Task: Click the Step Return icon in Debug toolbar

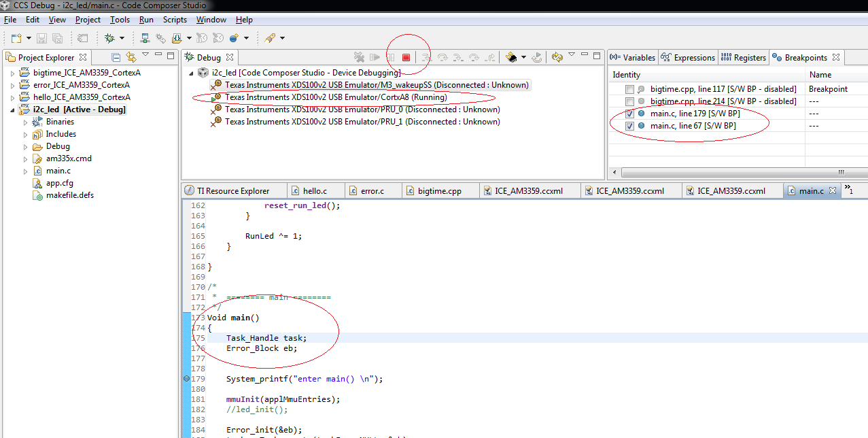Action: [489, 58]
